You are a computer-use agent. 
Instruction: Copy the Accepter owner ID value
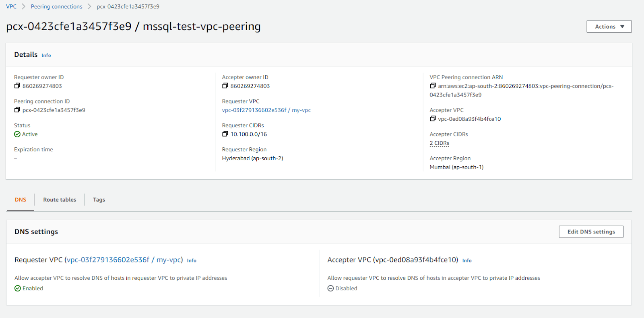pos(225,86)
